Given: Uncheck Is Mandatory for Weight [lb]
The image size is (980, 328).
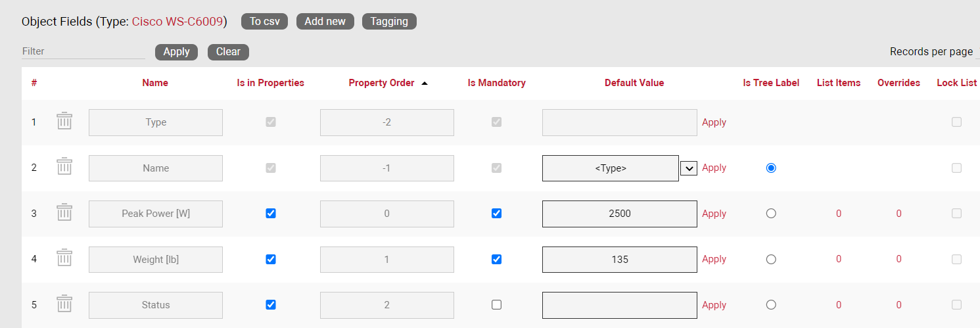Looking at the screenshot, I should pos(497,259).
